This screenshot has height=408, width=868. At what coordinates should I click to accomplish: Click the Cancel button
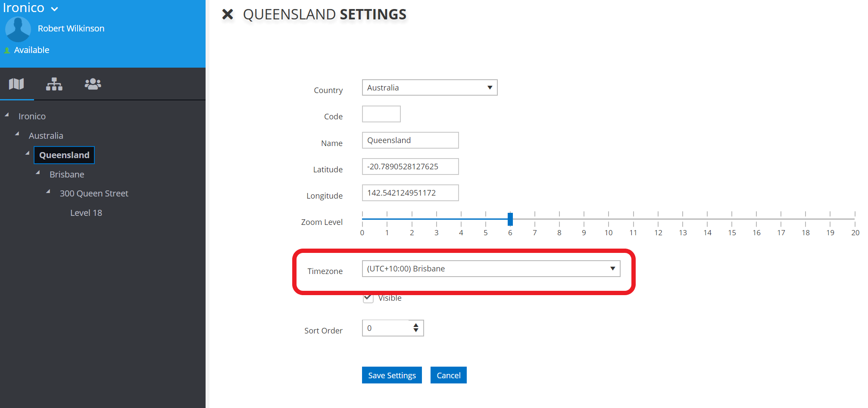[x=449, y=375]
